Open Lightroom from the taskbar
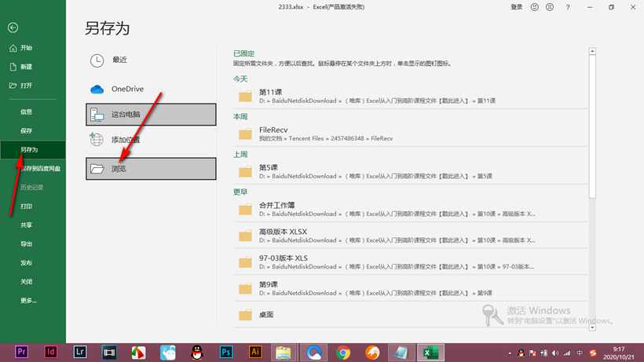The height and width of the screenshot is (362, 644). [x=79, y=352]
